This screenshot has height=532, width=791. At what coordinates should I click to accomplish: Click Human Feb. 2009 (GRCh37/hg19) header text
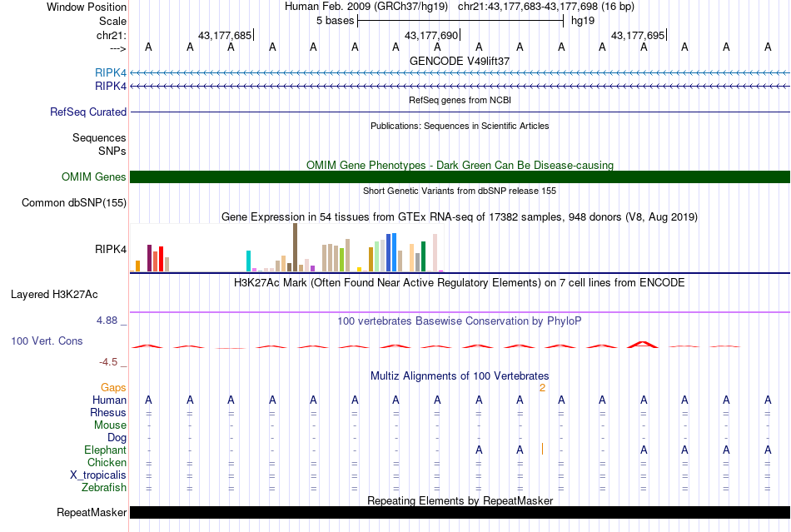click(366, 7)
